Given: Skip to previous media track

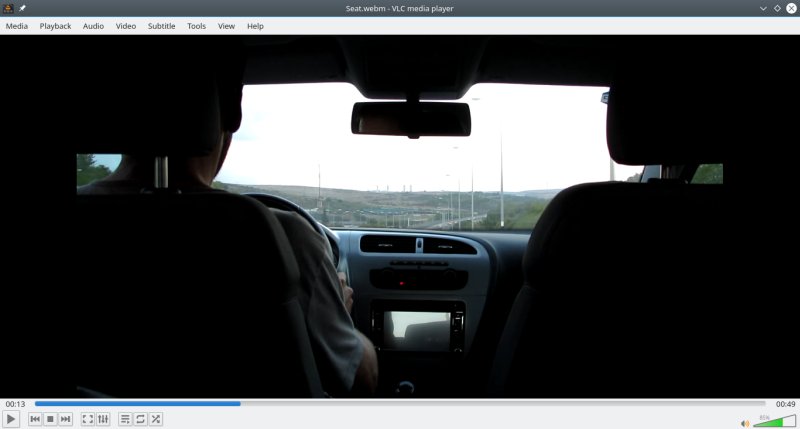Looking at the screenshot, I should (35, 419).
